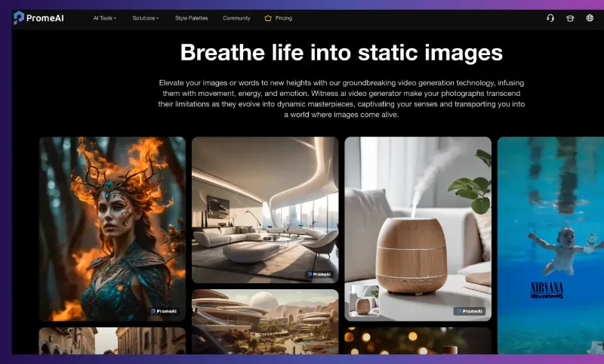The height and width of the screenshot is (364, 604).
Task: Open the Style Palettes page
Action: 191,18
